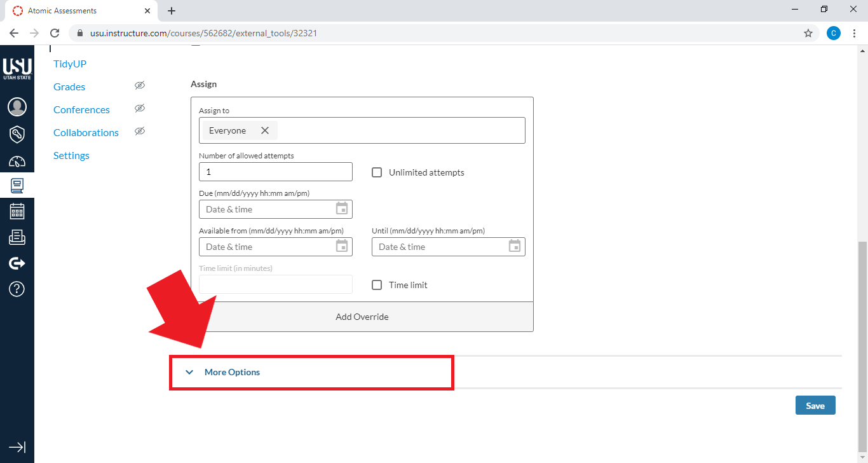Remove Everyone from Assign to
This screenshot has width=868, height=463.
[266, 130]
